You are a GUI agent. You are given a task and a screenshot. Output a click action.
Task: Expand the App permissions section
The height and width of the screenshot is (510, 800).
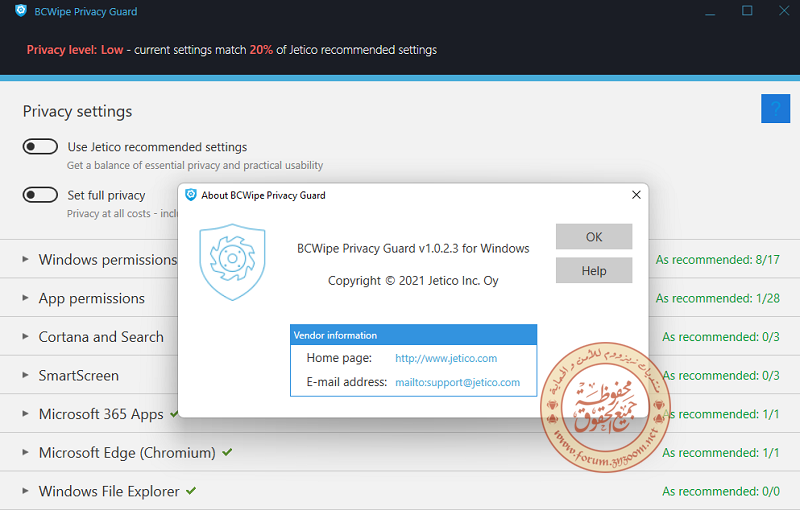pyautogui.click(x=25, y=298)
